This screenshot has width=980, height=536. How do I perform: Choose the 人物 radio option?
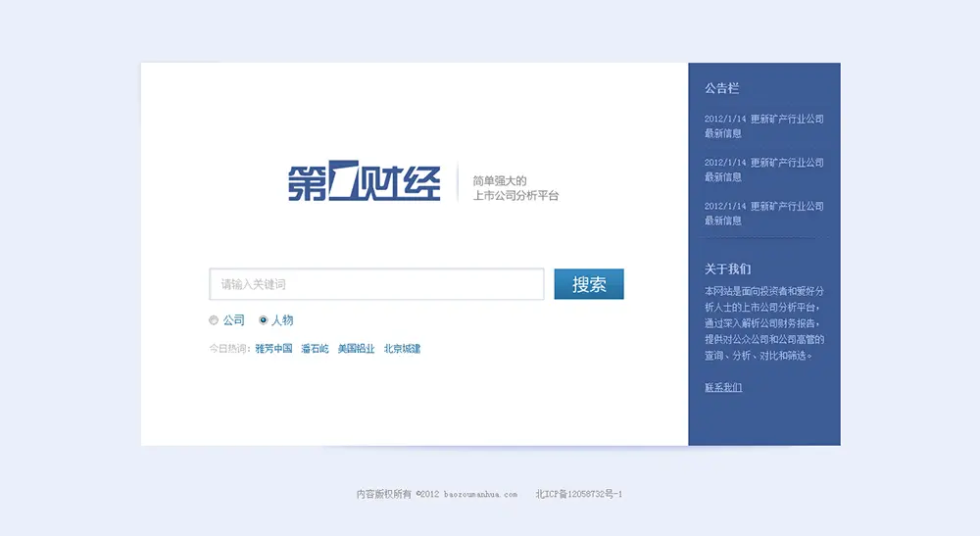pos(264,320)
